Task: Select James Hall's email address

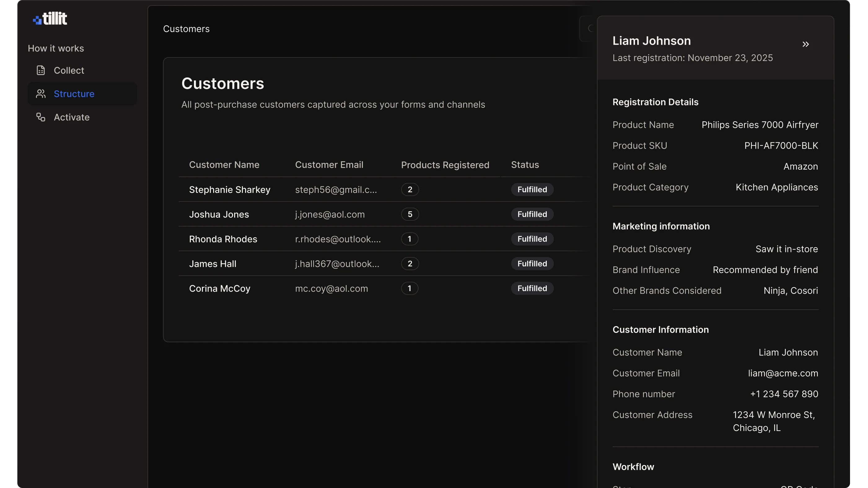Action: [x=337, y=264]
